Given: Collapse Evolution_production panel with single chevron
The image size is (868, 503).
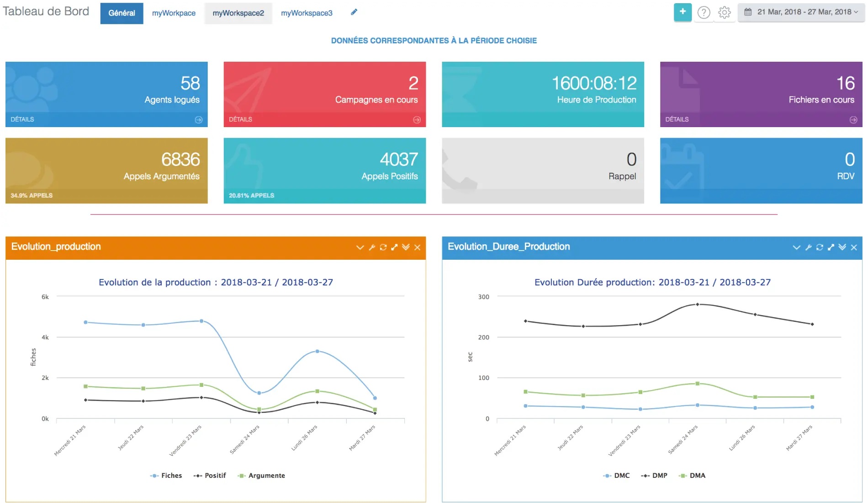Looking at the screenshot, I should tap(360, 247).
